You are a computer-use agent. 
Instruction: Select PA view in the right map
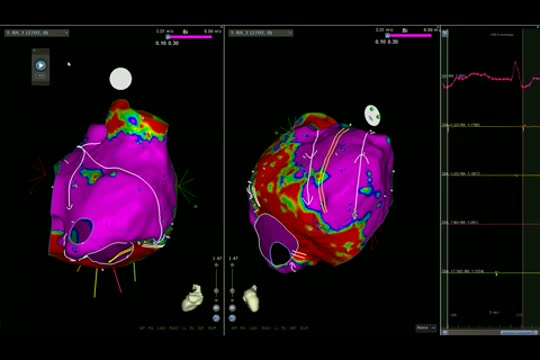click(x=242, y=328)
